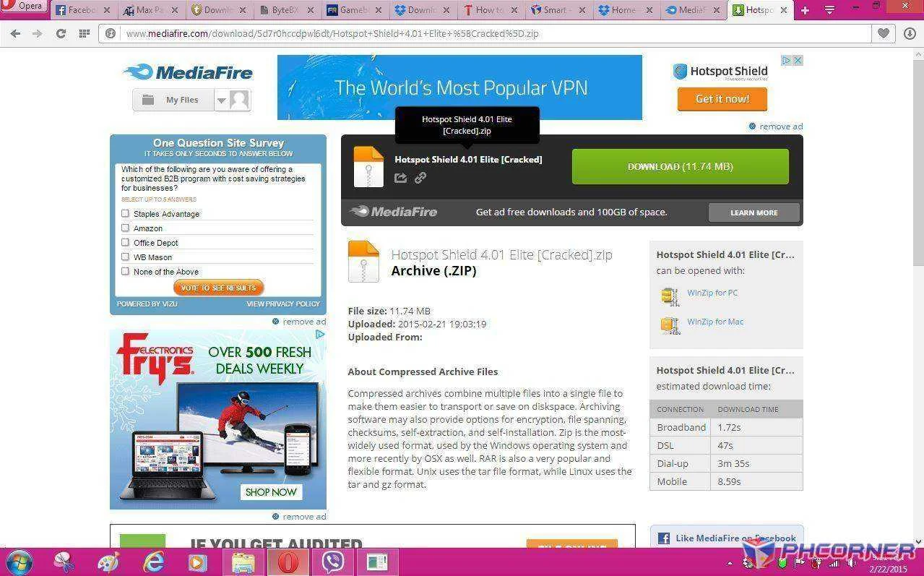924x576 pixels.
Task: Open the My Files button
Action: point(173,100)
